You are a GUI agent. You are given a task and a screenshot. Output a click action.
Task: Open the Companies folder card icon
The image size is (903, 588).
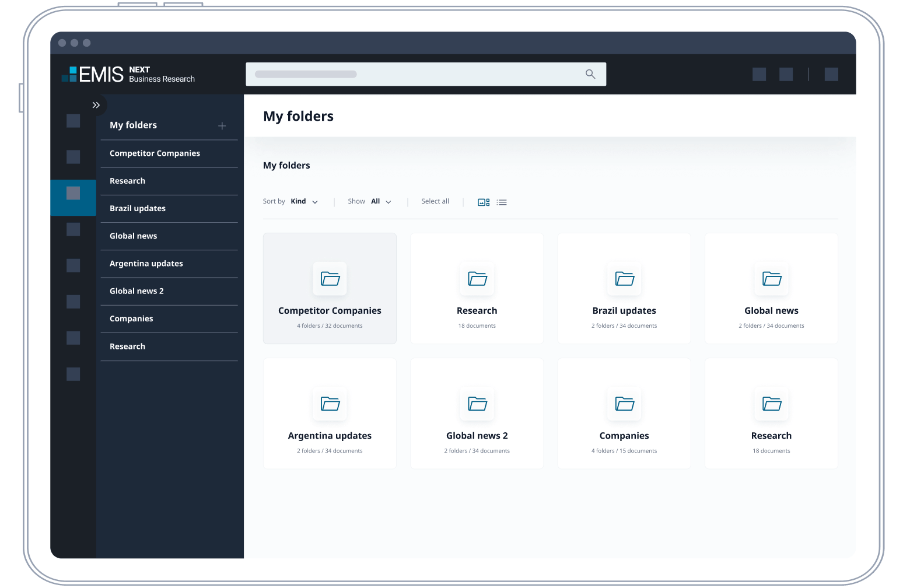coord(624,404)
